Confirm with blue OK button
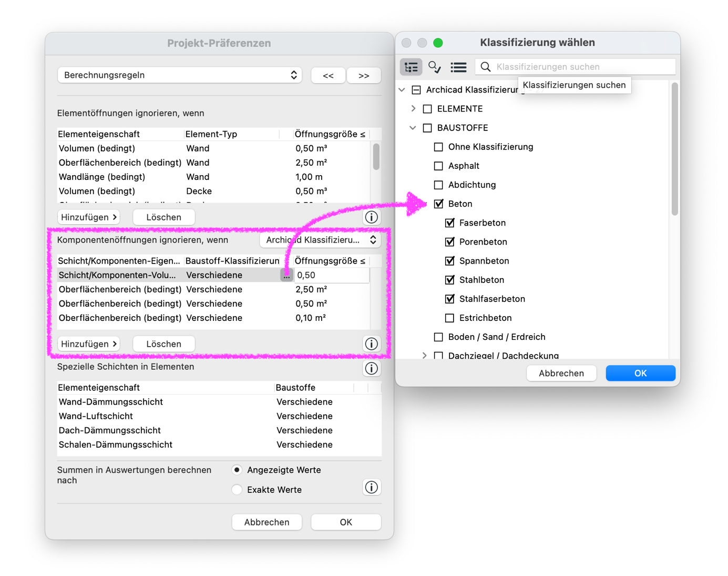The image size is (728, 576). pos(640,373)
